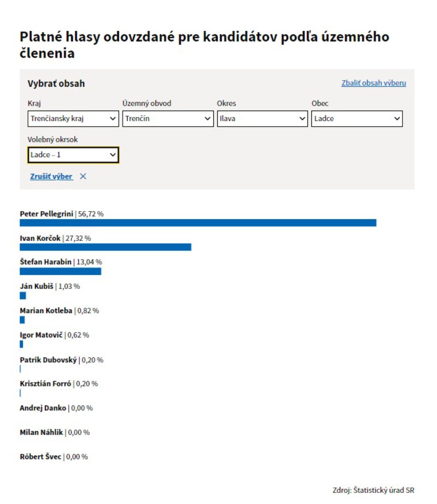Click the Zrušiť výber link
This screenshot has height=504, width=437.
pyautogui.click(x=52, y=176)
